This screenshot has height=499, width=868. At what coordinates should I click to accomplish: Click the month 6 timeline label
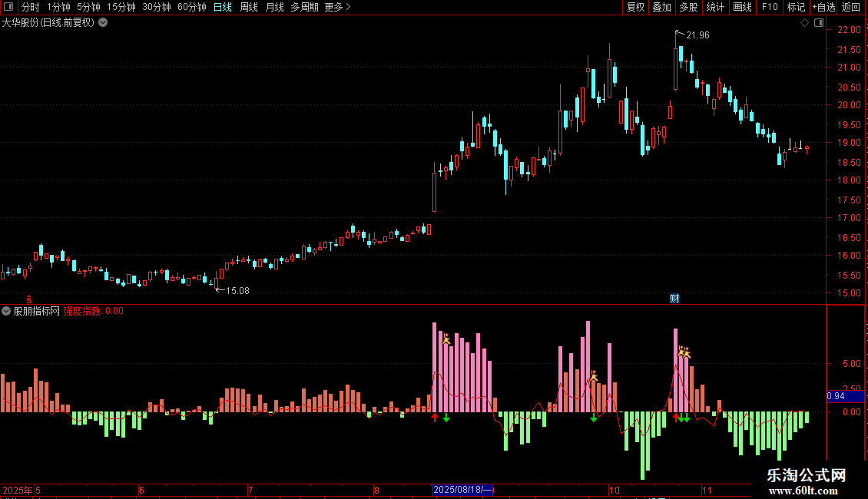click(x=141, y=490)
